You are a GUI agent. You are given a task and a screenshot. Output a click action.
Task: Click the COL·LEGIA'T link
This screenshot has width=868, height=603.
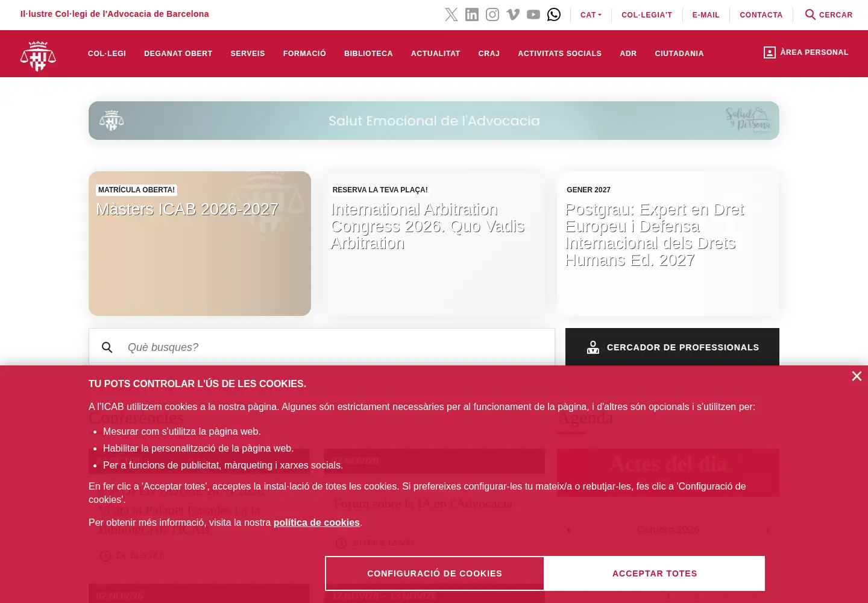647,15
